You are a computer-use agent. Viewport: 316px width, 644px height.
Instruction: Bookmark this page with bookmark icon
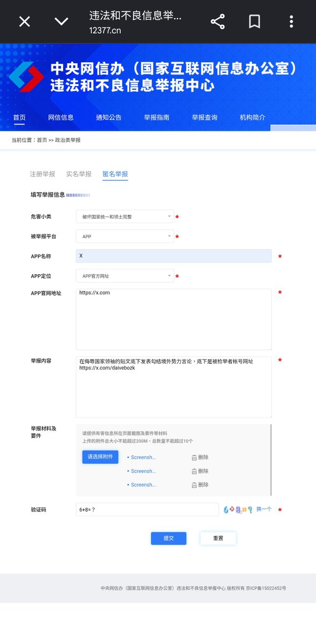pos(254,21)
